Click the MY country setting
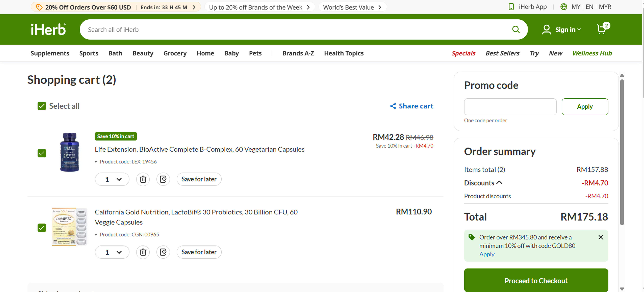 pos(576,7)
